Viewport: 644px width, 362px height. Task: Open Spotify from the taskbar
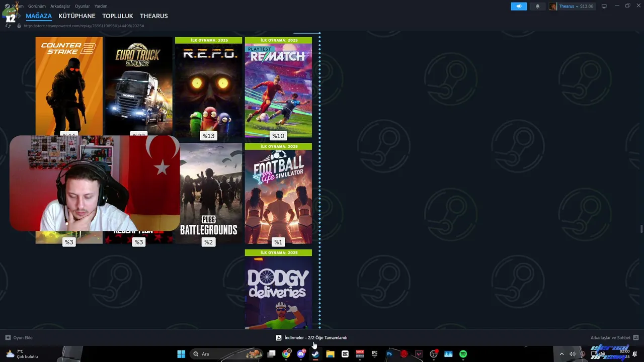[463, 354]
